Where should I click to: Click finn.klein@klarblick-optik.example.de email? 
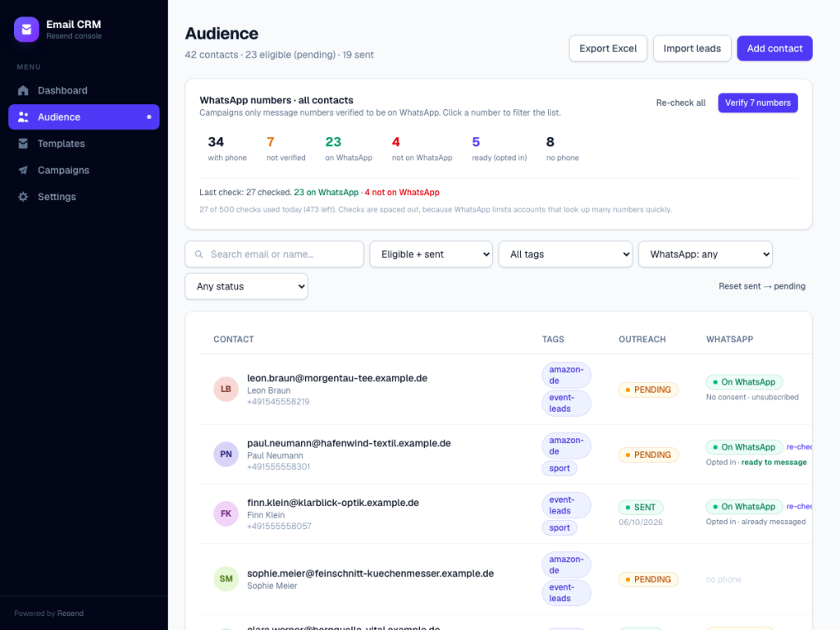[x=333, y=503]
